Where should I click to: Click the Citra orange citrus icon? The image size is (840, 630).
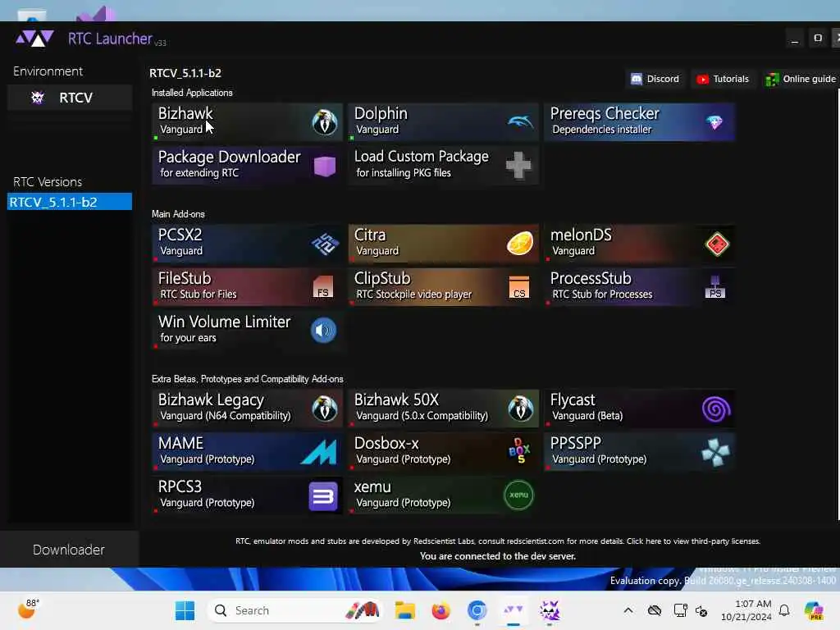520,243
